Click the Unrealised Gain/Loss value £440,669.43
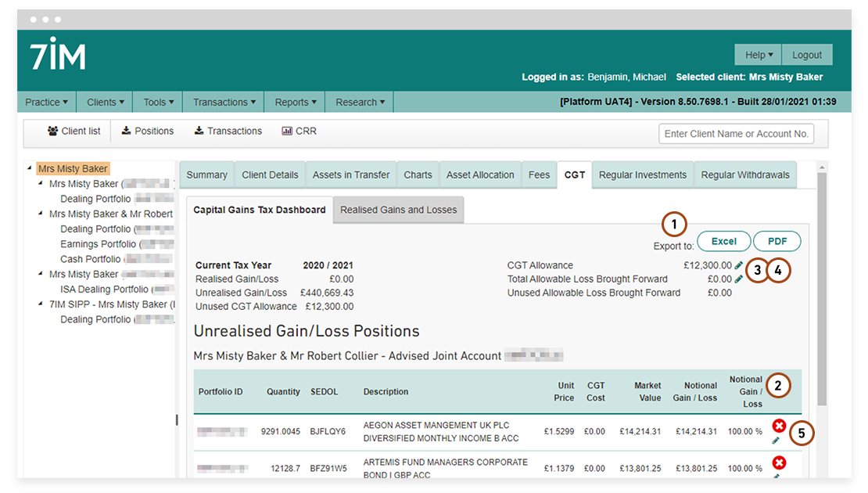The height and width of the screenshot is (493, 868). click(327, 293)
